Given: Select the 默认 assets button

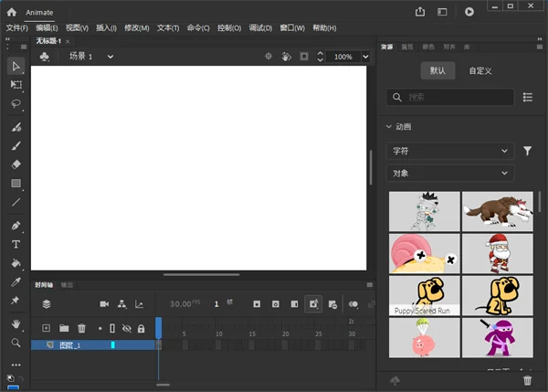Looking at the screenshot, I should 437,70.
